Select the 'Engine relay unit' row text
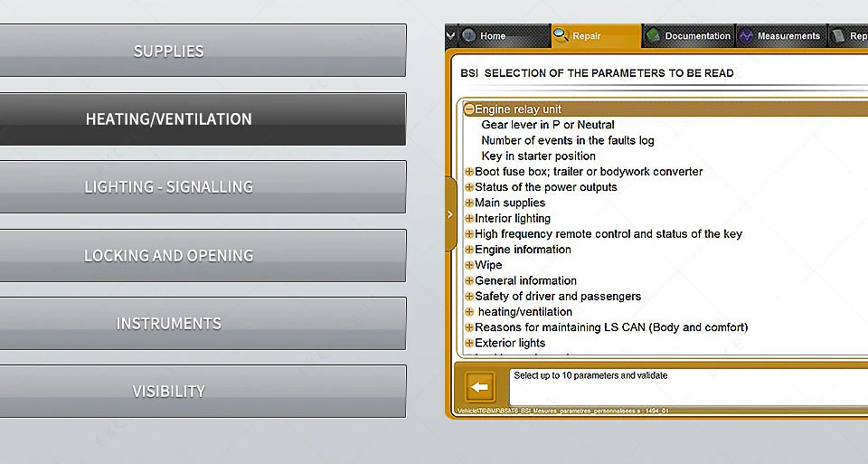The height and width of the screenshot is (464, 868). coord(518,109)
